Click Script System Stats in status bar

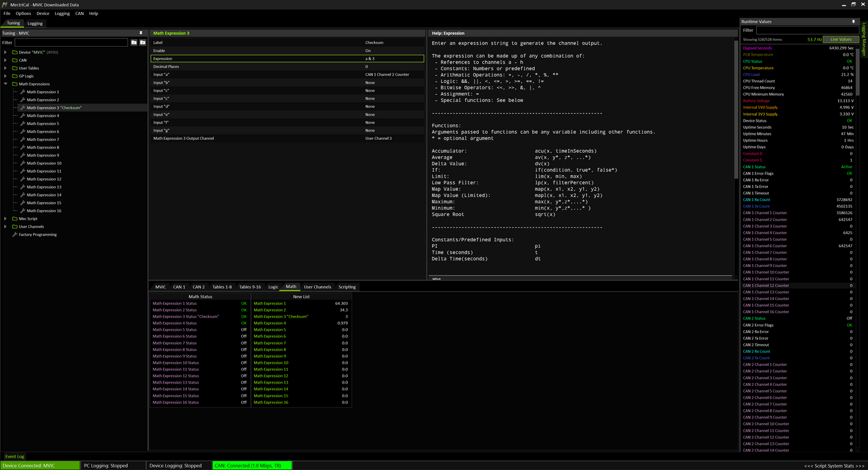(x=834, y=466)
